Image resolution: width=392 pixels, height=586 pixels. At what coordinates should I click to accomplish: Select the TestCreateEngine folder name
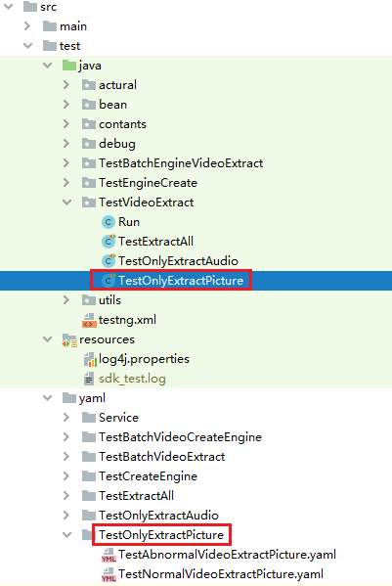(148, 476)
